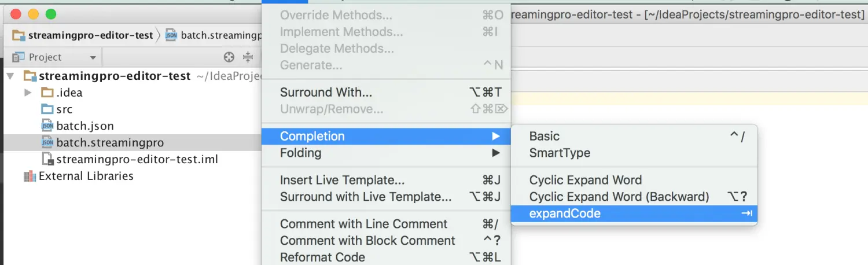
Task: Click the batch.json file icon
Action: pos(47,126)
